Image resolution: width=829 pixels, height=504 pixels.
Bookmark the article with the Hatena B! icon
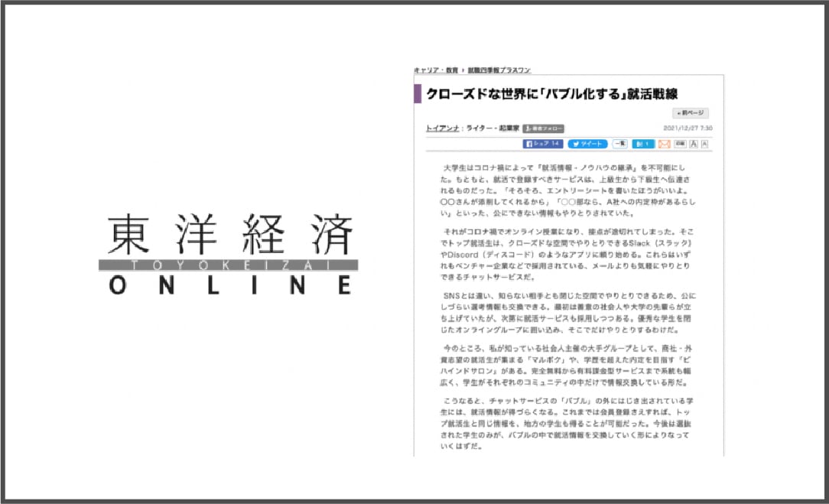[x=642, y=143]
